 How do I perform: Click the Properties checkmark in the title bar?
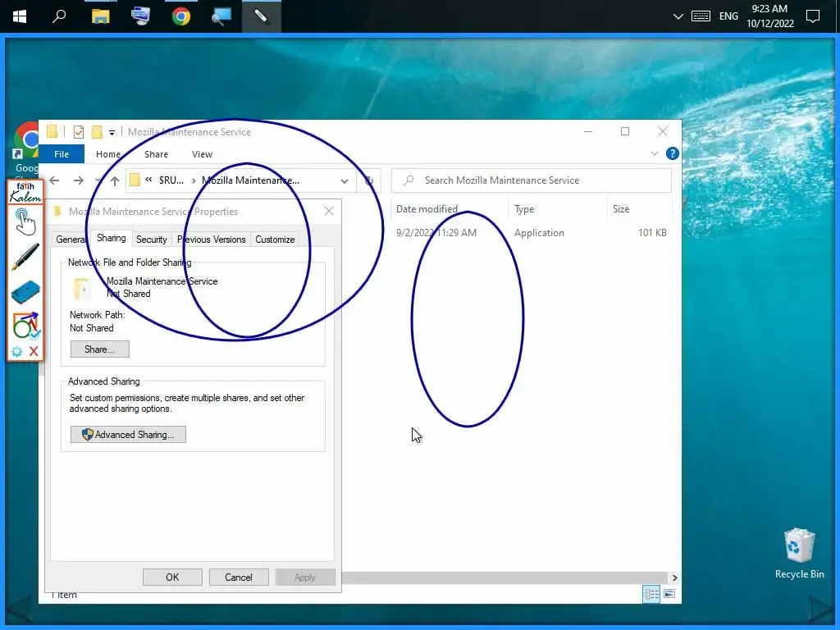(79, 132)
